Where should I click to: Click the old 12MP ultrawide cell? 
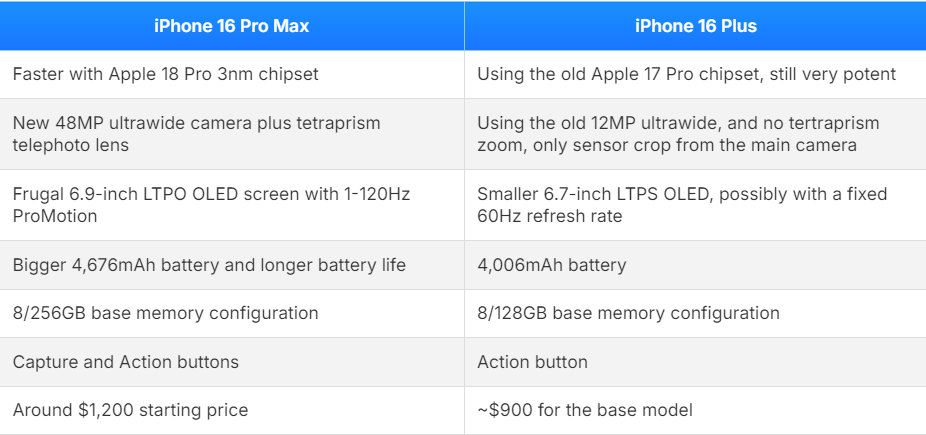[x=678, y=133]
